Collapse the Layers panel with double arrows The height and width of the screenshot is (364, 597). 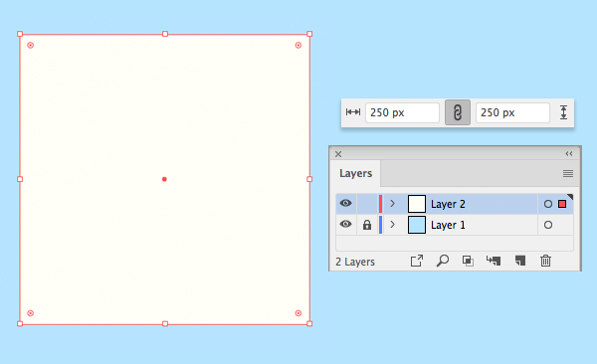(569, 154)
